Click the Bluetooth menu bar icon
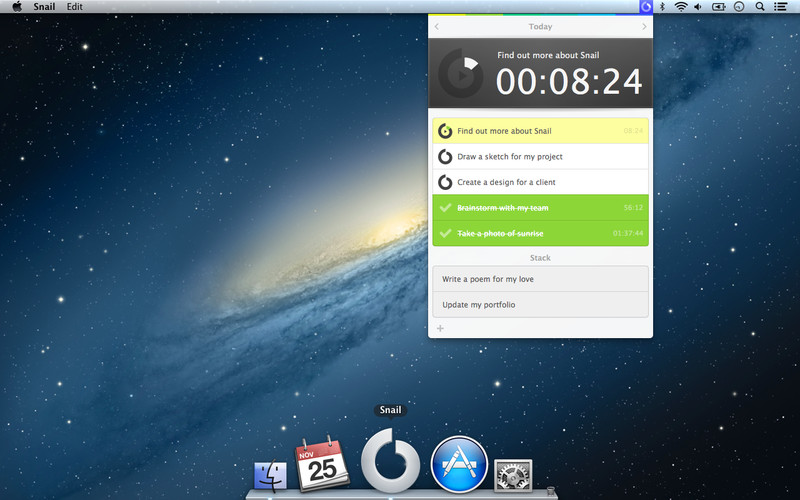The width and height of the screenshot is (800, 500). pyautogui.click(x=663, y=7)
